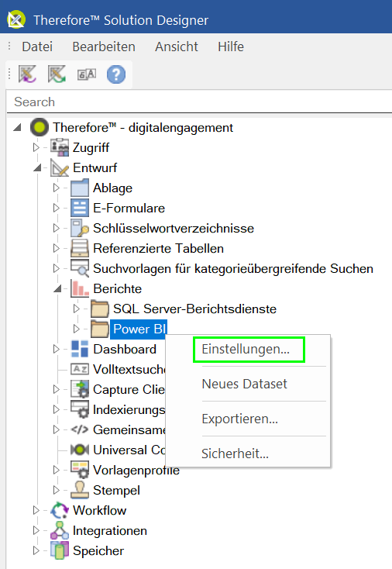Expand the SQL Server-Berichtsdienste node arrow
Screen dimensions: 392x569
[x=76, y=309]
